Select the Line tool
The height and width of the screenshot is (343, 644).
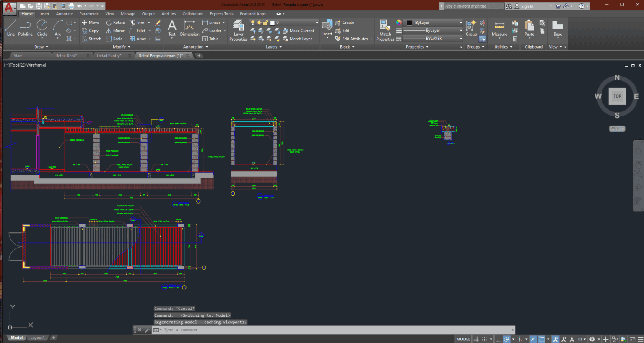(x=10, y=29)
